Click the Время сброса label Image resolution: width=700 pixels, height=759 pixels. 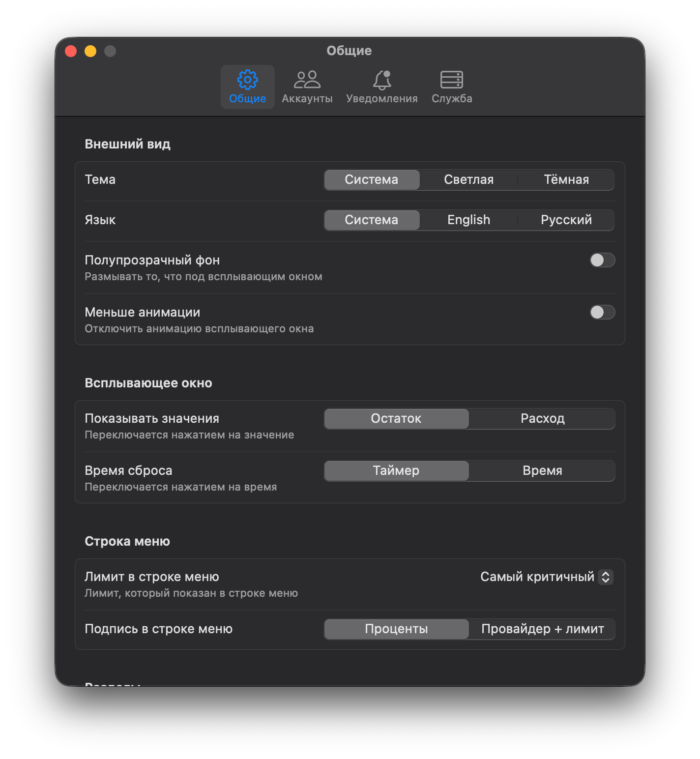pyautogui.click(x=129, y=470)
